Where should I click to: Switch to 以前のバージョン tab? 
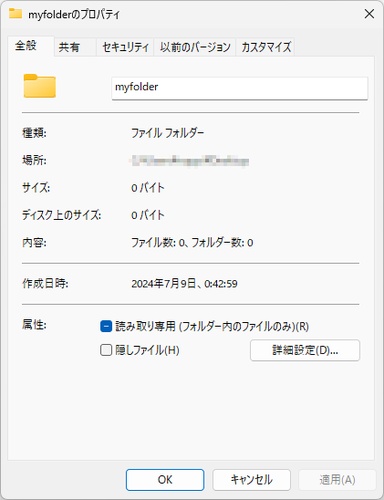[x=195, y=47]
